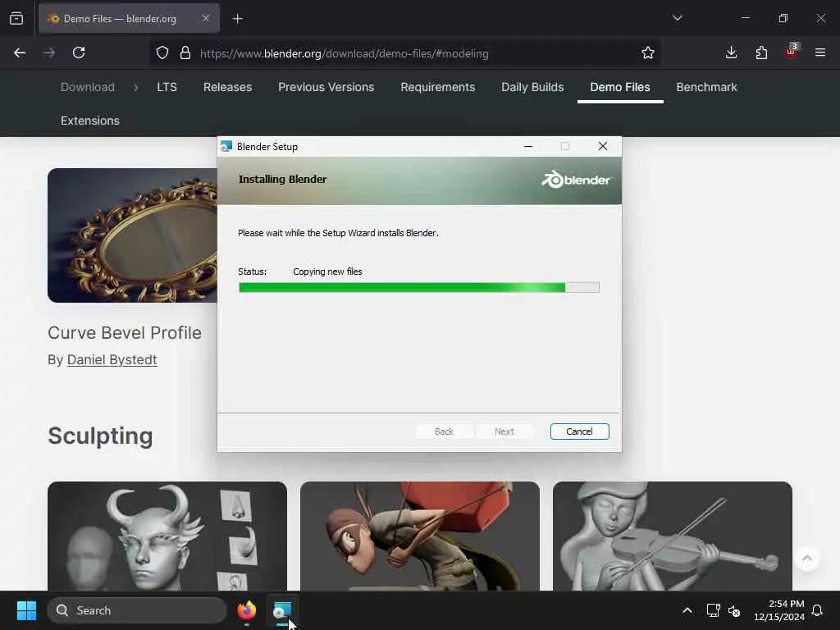Open the cartoon character with backpack thumbnail
The width and height of the screenshot is (840, 630).
(x=419, y=536)
